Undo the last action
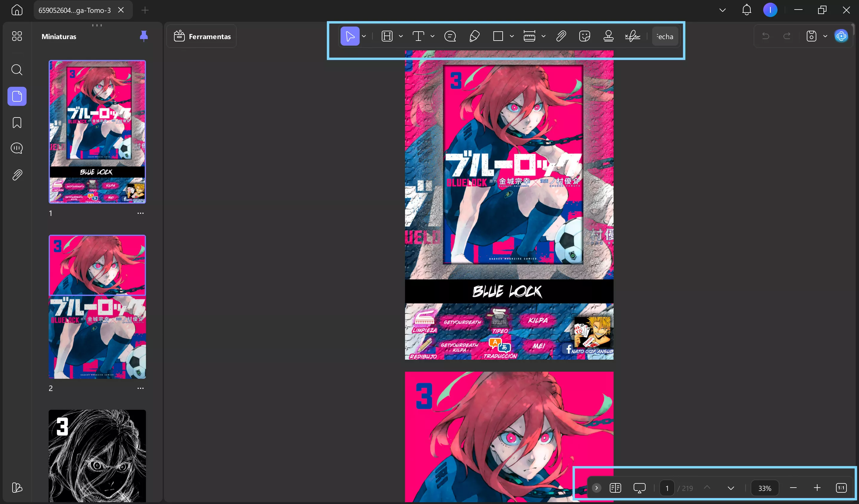Viewport: 859px width, 504px height. point(766,36)
